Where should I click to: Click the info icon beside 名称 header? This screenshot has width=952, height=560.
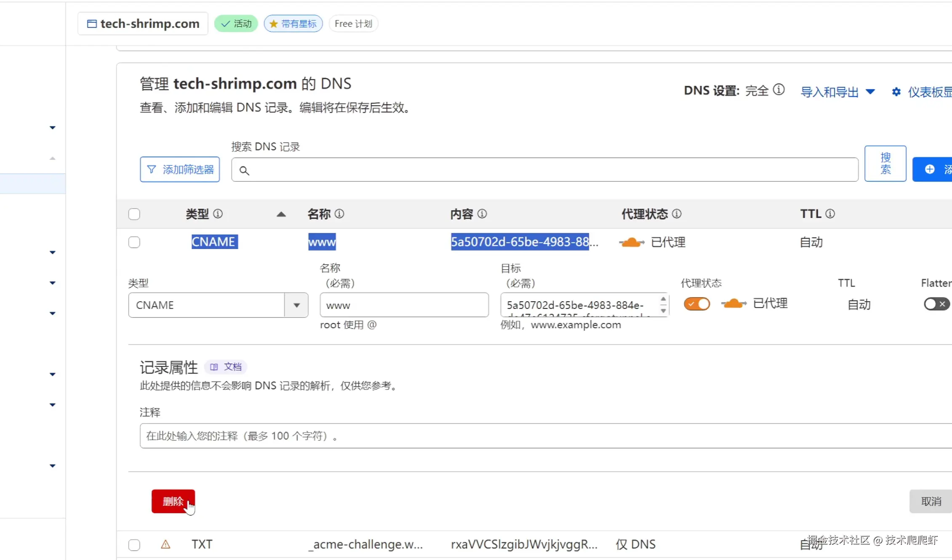pyautogui.click(x=339, y=214)
